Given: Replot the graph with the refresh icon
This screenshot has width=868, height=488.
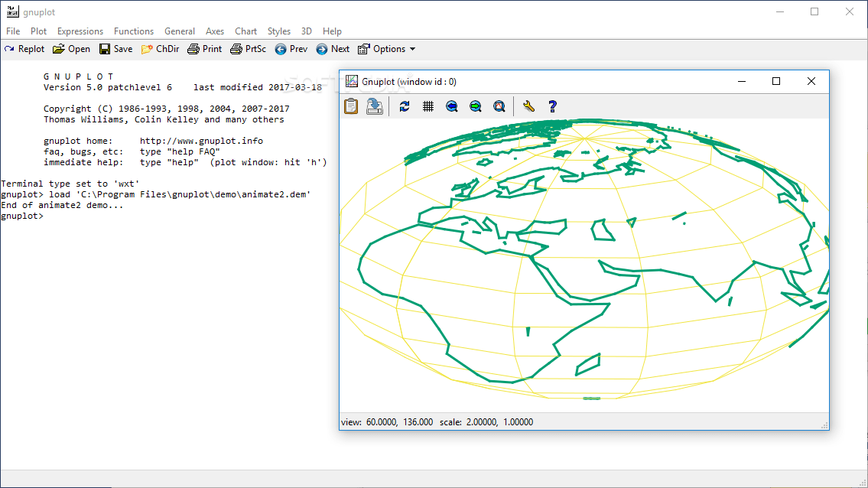Looking at the screenshot, I should (405, 106).
